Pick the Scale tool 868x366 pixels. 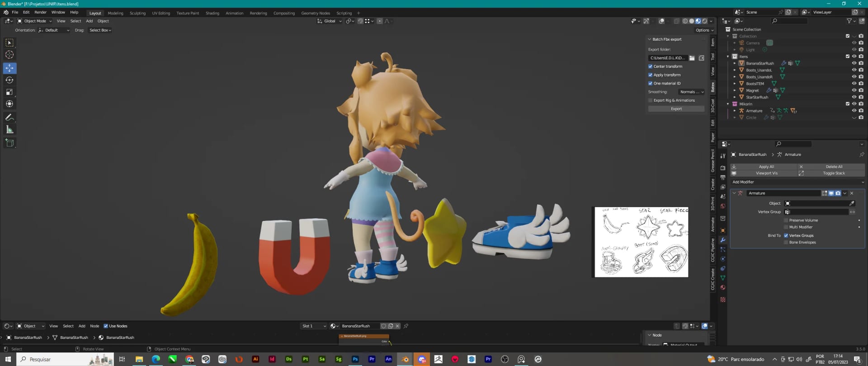click(x=9, y=92)
